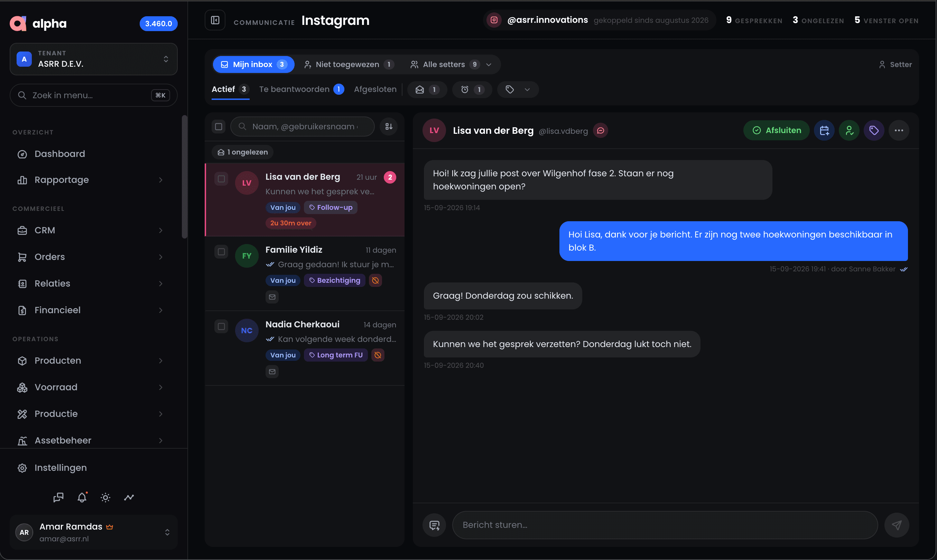
Task: Click the Instagram account icon next to @asrr.innovations
Action: 494,20
